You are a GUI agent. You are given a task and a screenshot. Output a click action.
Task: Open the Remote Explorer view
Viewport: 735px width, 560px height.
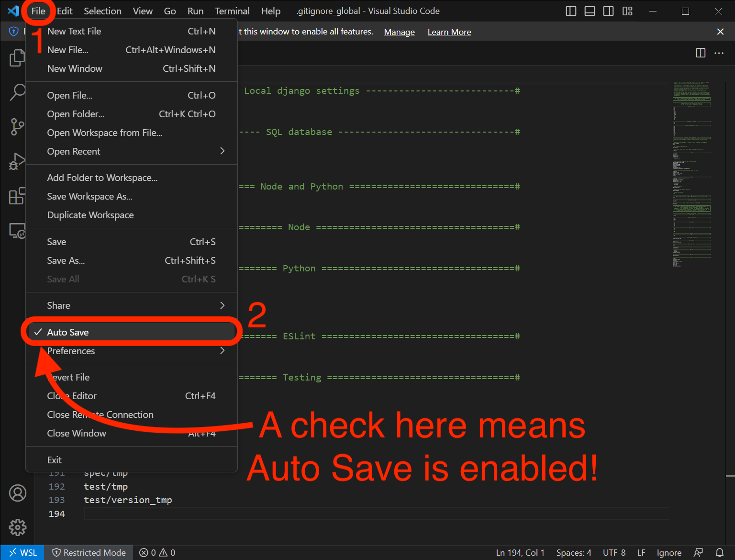point(18,231)
